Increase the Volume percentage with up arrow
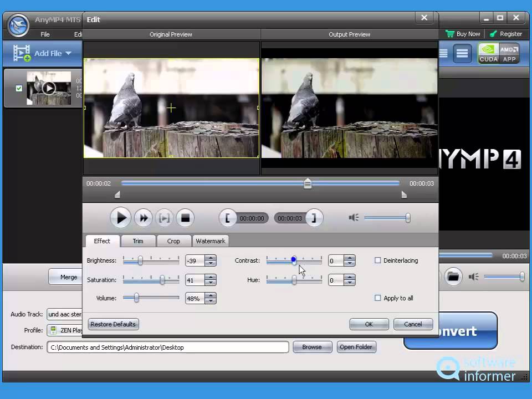The image size is (532, 399). click(211, 296)
